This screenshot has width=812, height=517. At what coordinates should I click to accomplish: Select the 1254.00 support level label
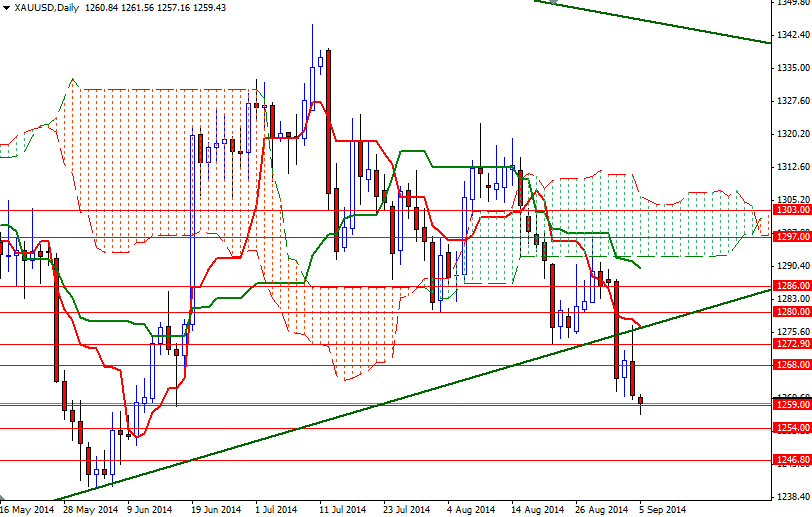pos(792,428)
